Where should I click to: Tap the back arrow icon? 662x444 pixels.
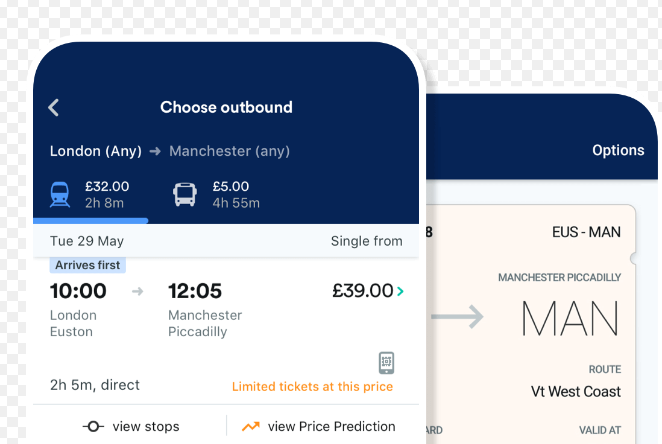(54, 108)
